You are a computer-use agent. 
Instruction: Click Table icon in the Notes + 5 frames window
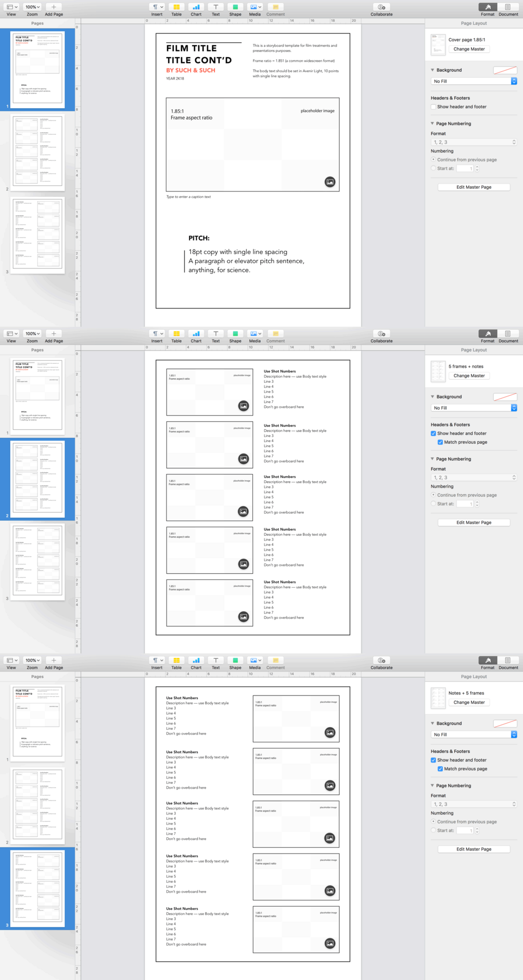tap(176, 661)
